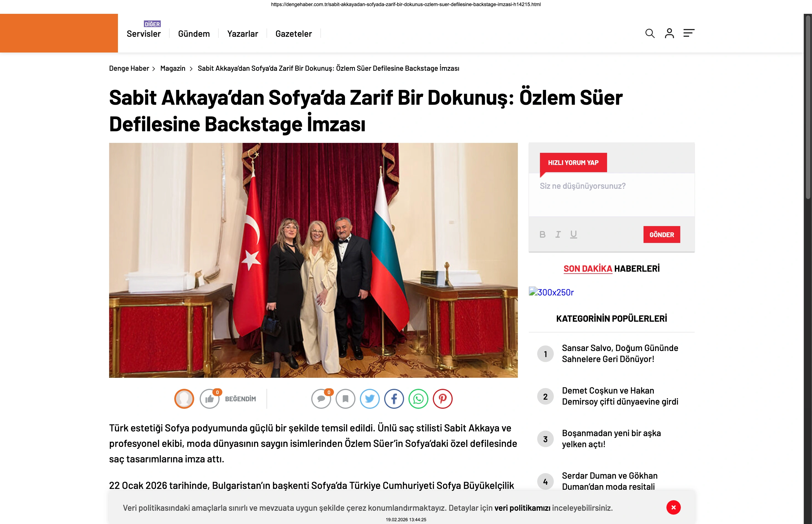Screen dimensions: 812x524
Task: Open the comments bubble icon
Action: point(321,399)
